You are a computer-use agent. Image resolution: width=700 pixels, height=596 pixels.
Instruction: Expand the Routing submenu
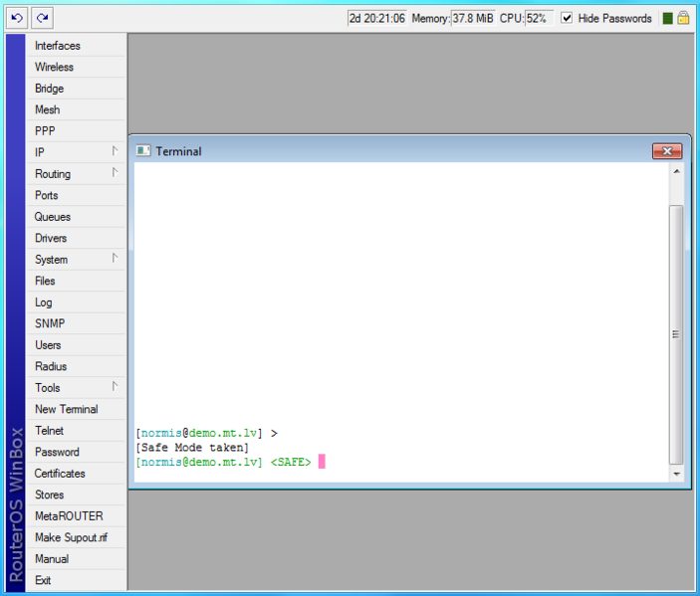pyautogui.click(x=76, y=174)
